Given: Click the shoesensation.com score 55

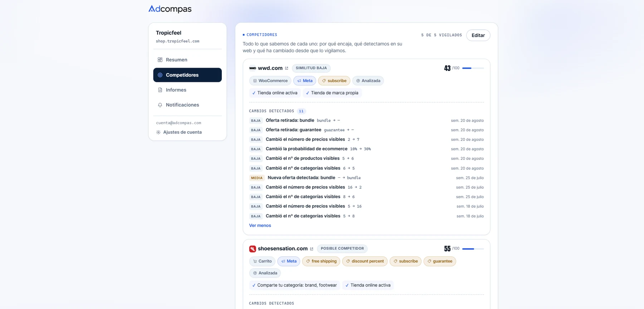Looking at the screenshot, I should (447, 249).
